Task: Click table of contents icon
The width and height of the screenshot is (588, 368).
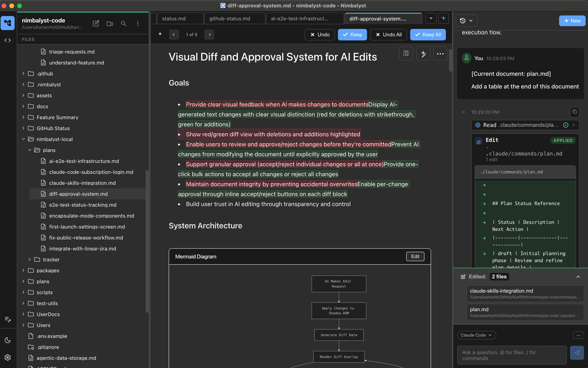Action: (x=406, y=54)
